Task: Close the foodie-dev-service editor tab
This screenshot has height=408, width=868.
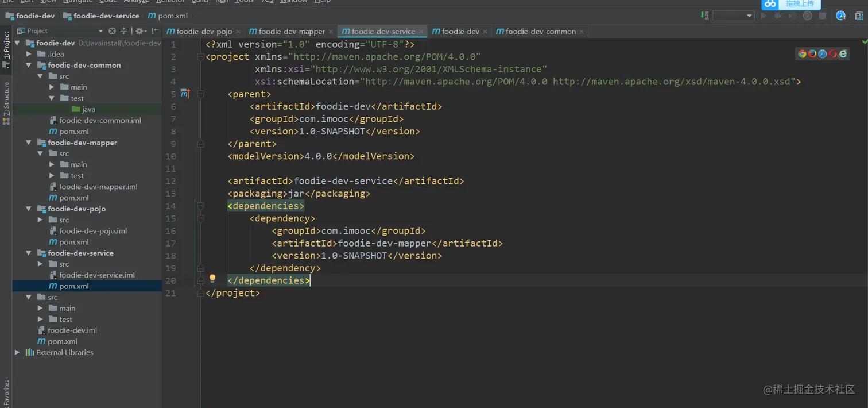Action: [421, 32]
